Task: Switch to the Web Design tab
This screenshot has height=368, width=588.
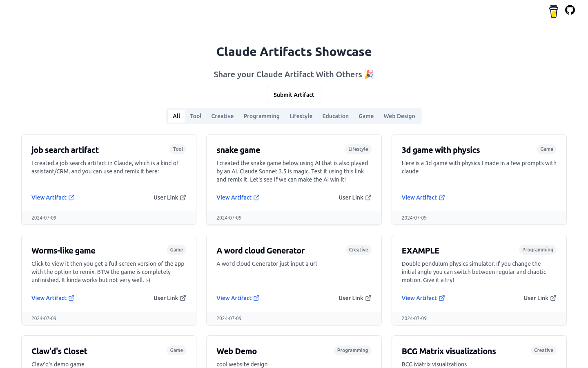Action: (x=399, y=116)
